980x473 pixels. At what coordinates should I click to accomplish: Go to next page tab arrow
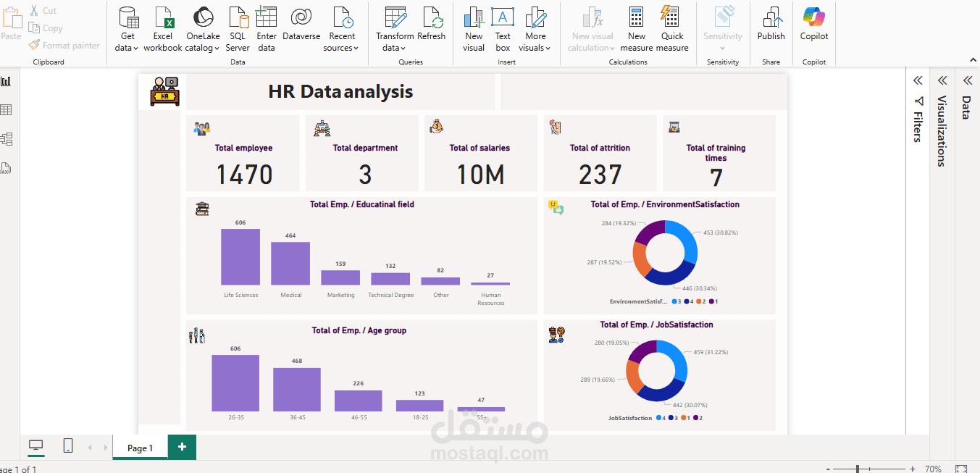[106, 448]
